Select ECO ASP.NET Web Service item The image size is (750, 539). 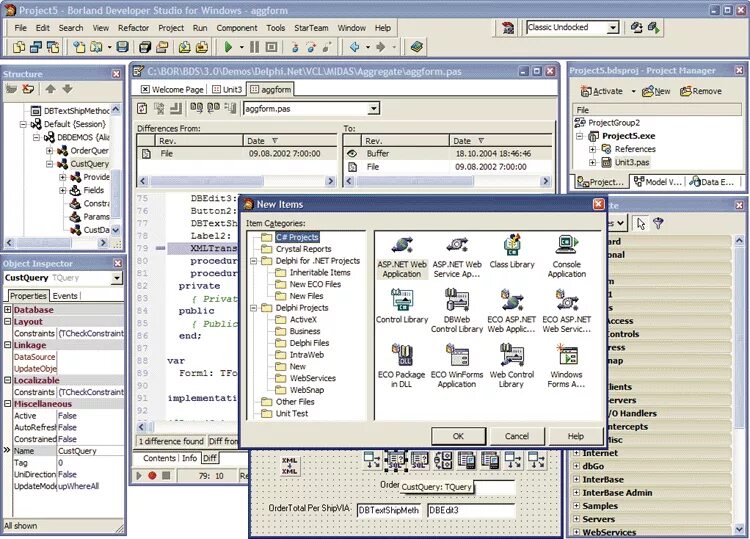pyautogui.click(x=567, y=311)
